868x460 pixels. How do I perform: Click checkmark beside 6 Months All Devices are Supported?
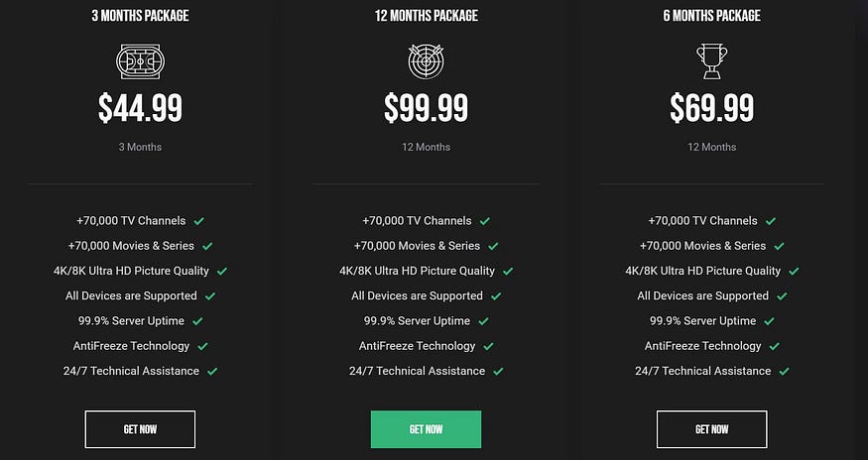pos(782,296)
